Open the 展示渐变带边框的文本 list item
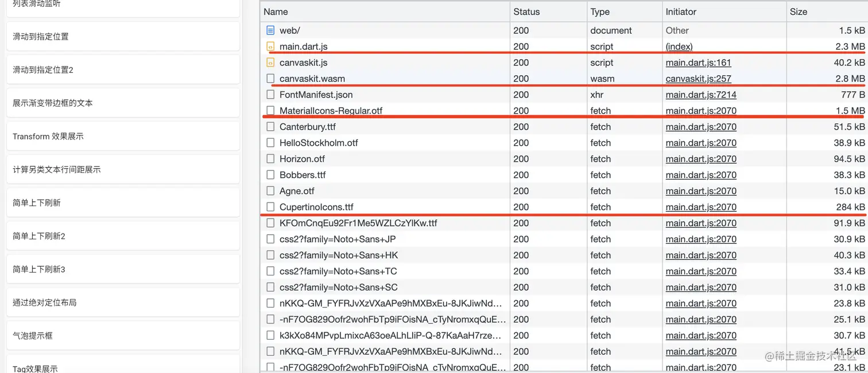This screenshot has height=373, width=868. (x=123, y=103)
